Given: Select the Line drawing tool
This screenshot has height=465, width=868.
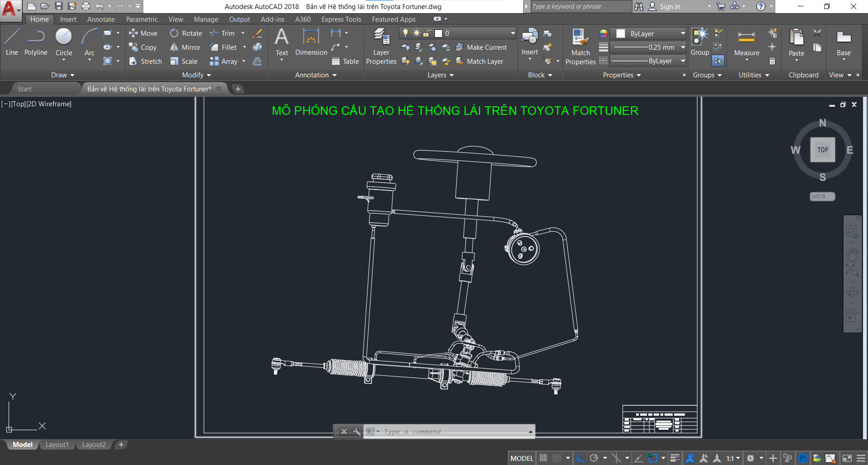Looking at the screenshot, I should [12, 42].
